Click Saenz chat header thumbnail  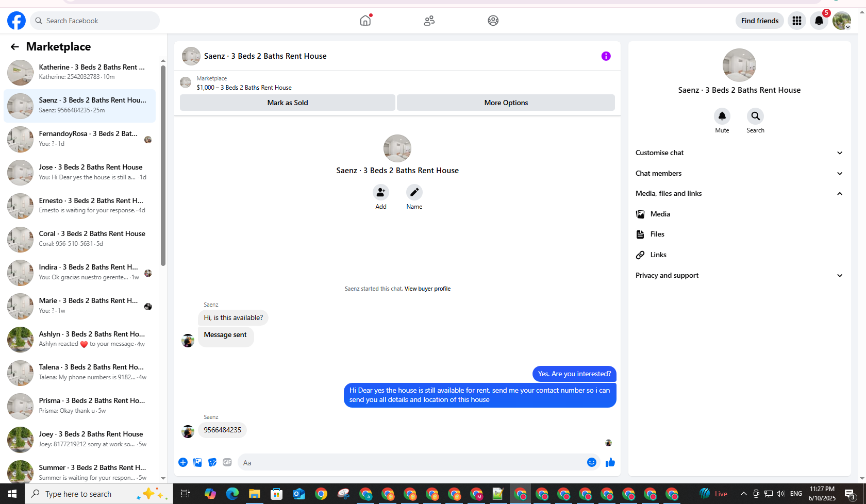191,56
